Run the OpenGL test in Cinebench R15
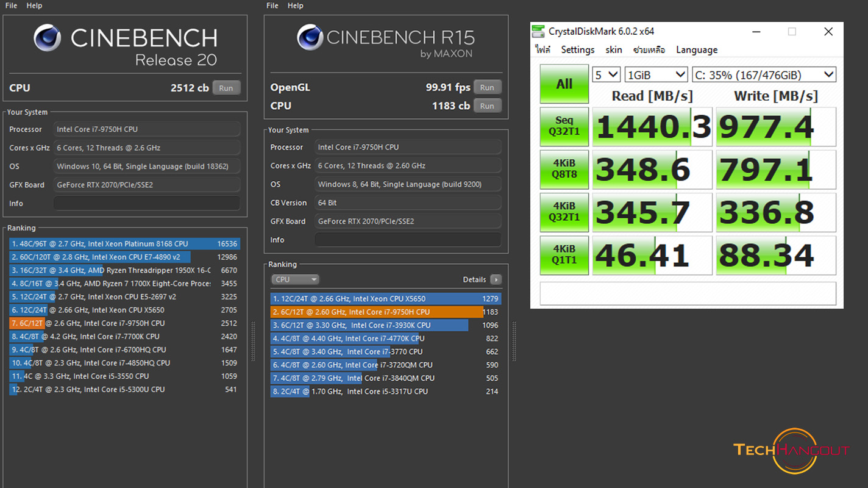The width and height of the screenshot is (868, 488). 487,87
